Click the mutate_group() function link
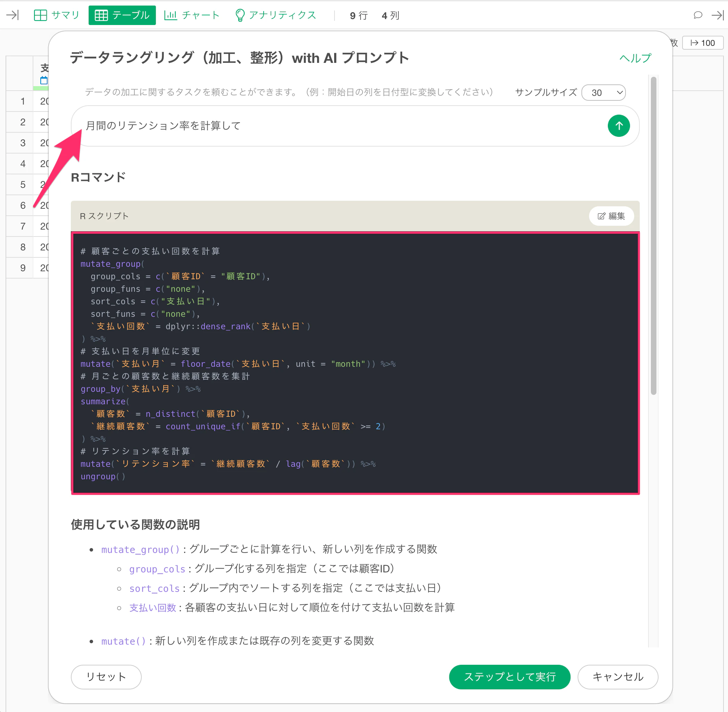This screenshot has width=728, height=712. [x=141, y=549]
